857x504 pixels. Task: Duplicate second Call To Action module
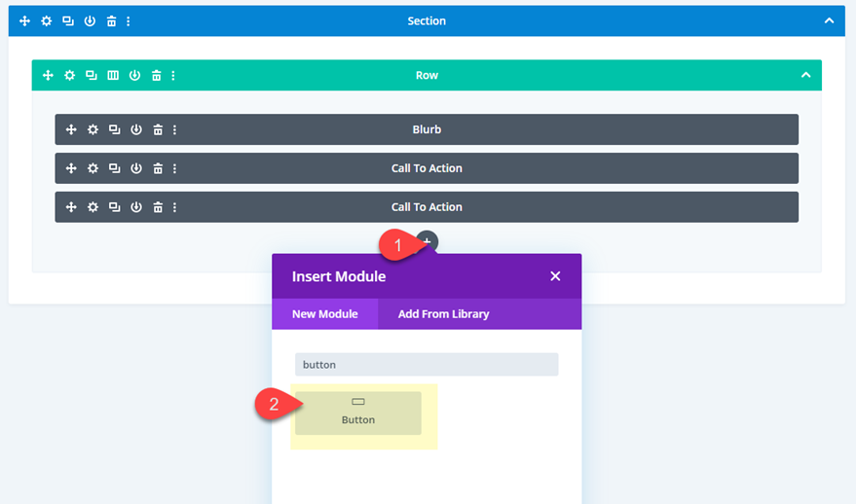(x=114, y=207)
